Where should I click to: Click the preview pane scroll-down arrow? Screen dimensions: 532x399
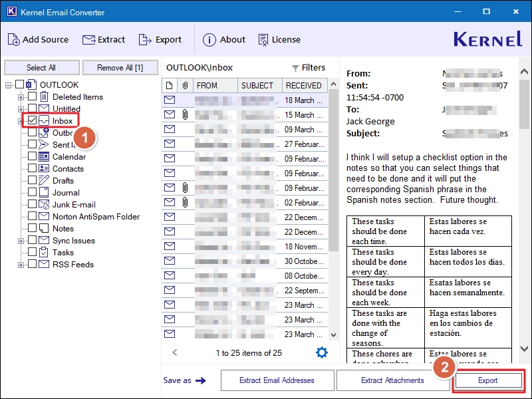[524, 348]
